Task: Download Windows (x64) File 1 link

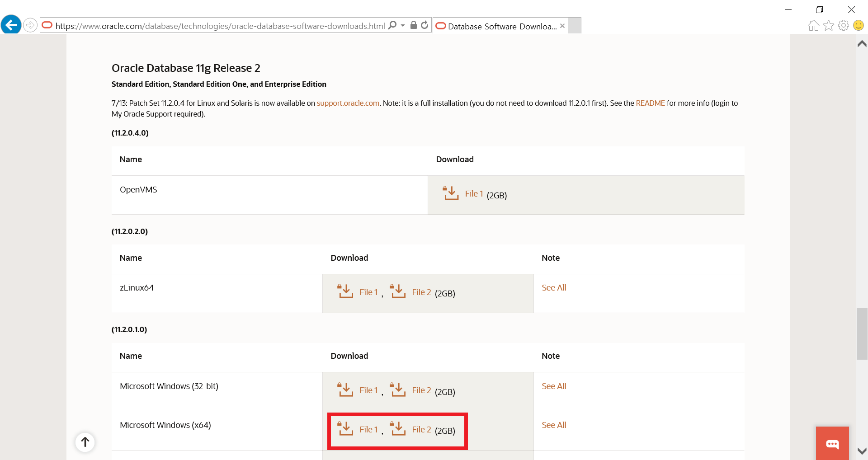Action: click(368, 429)
